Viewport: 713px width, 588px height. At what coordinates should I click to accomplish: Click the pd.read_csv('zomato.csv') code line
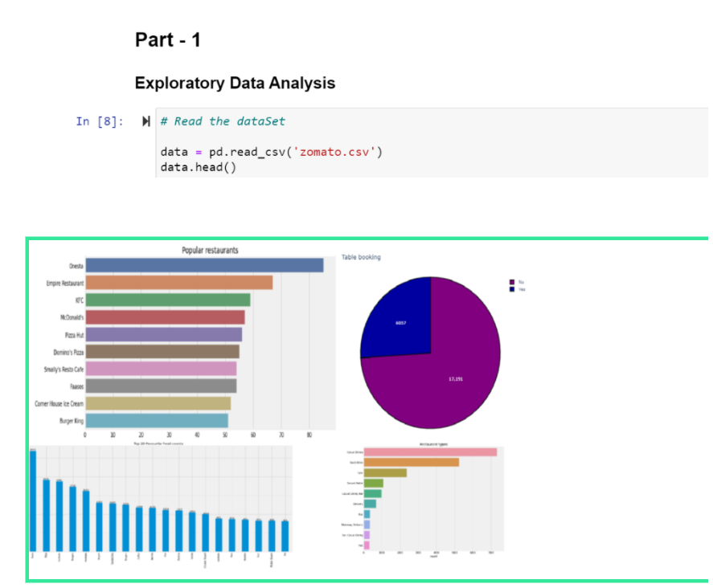272,152
